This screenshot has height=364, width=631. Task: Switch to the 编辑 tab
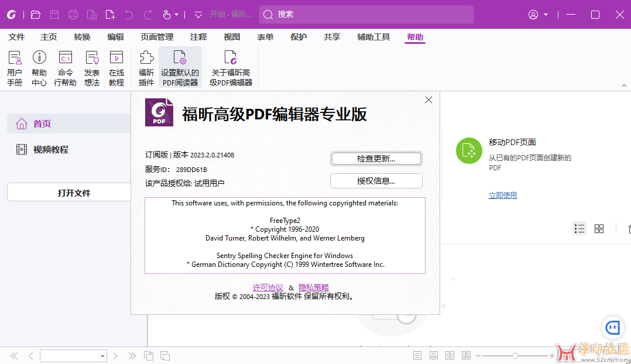pyautogui.click(x=115, y=37)
